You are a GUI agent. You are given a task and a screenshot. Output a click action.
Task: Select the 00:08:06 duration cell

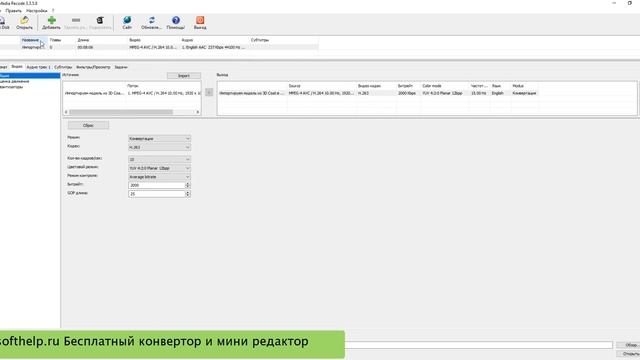tap(85, 47)
